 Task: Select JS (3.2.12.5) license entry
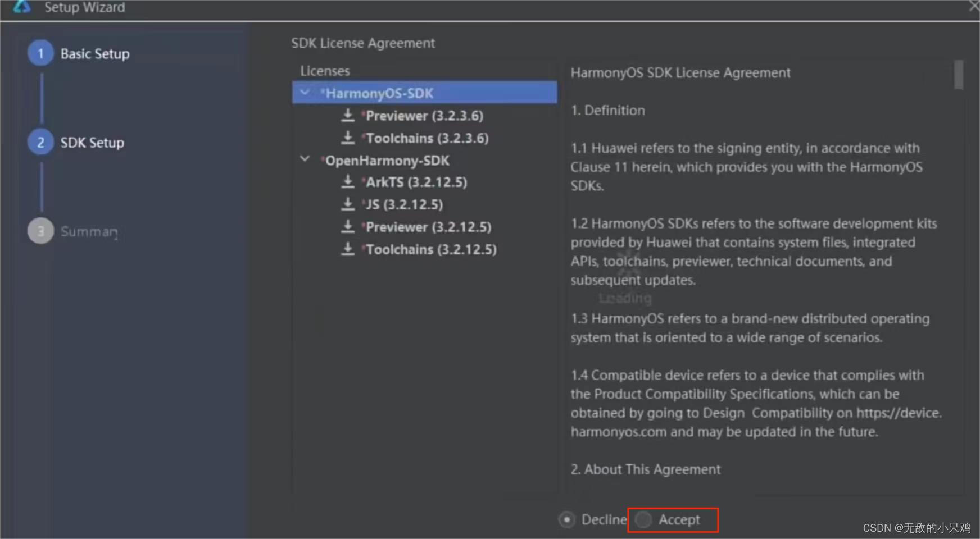coord(404,205)
